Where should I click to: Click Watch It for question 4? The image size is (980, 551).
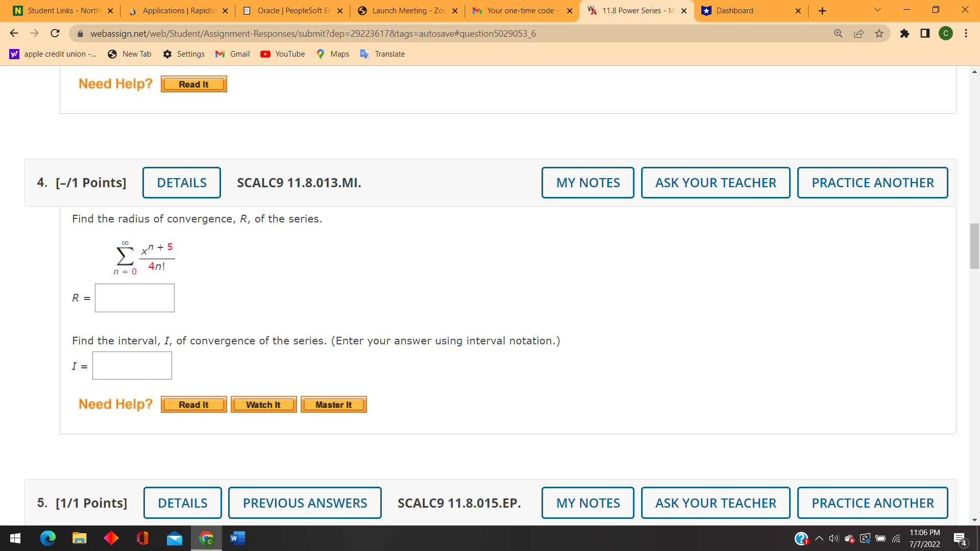(x=263, y=404)
